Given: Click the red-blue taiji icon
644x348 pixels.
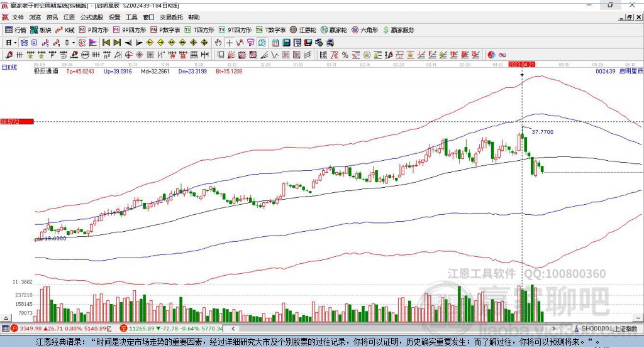Looking at the screenshot, I should 491,55.
